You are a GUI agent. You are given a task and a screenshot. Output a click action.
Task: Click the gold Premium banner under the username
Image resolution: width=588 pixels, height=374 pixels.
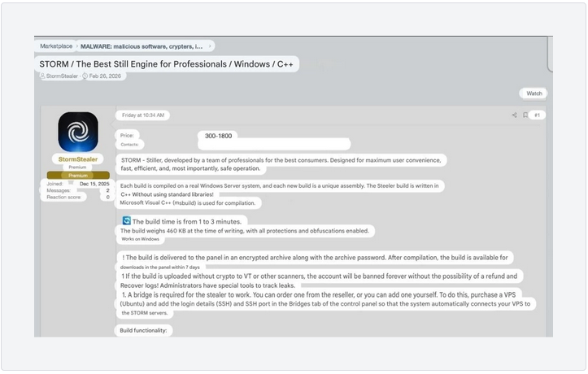pyautogui.click(x=78, y=175)
